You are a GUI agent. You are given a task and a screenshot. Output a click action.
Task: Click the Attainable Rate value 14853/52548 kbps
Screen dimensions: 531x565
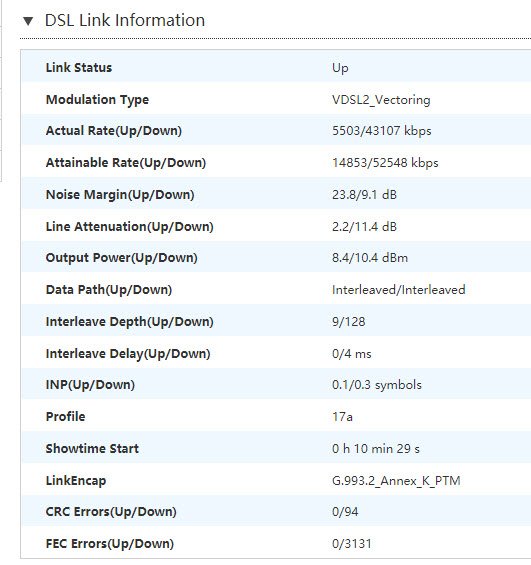click(x=385, y=163)
